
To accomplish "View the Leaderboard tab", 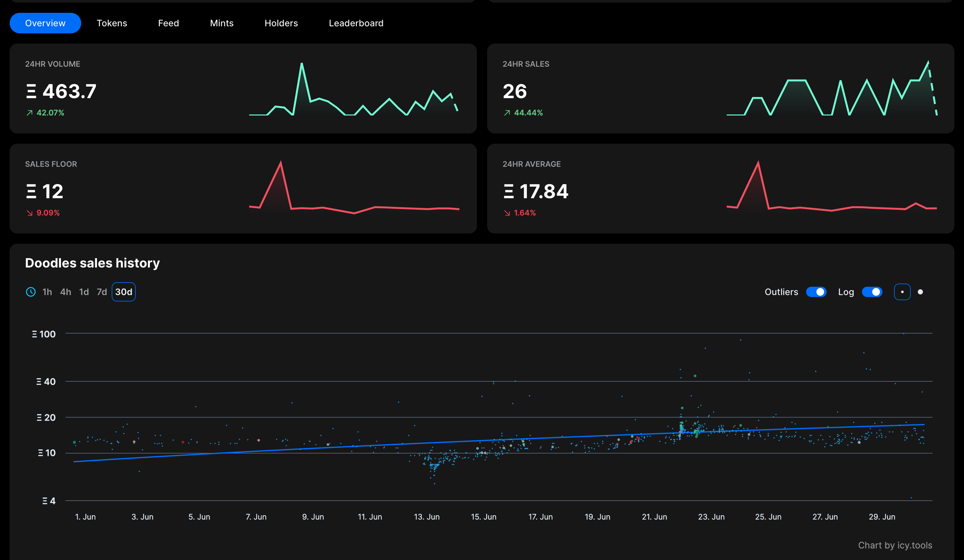I will [x=356, y=23].
